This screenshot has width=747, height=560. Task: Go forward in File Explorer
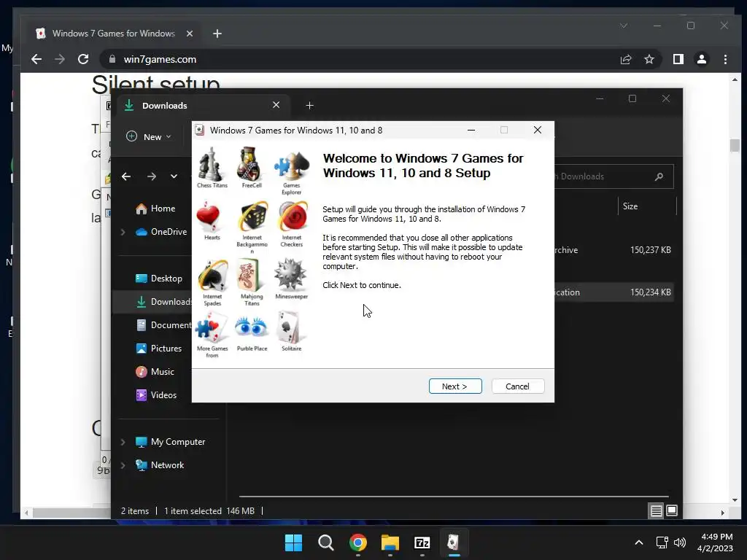152,176
